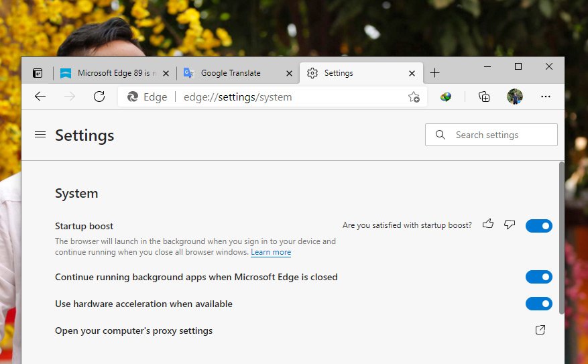Image resolution: width=588 pixels, height=364 pixels.
Task: Follow the Learn more link
Action: pos(271,252)
